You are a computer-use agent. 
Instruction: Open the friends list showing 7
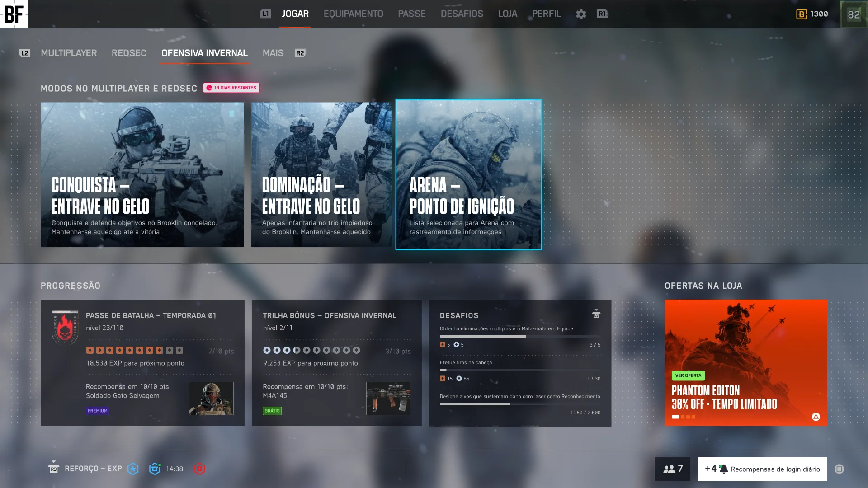pyautogui.click(x=672, y=469)
